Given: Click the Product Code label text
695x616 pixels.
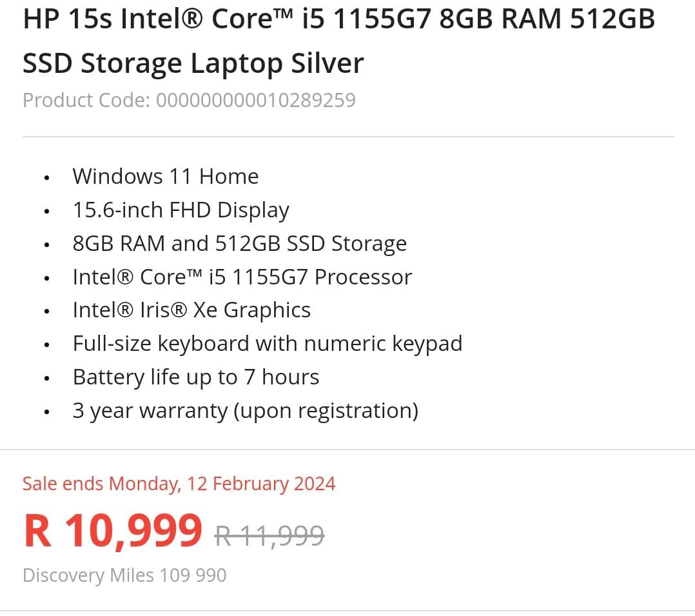Looking at the screenshot, I should 87,101.
